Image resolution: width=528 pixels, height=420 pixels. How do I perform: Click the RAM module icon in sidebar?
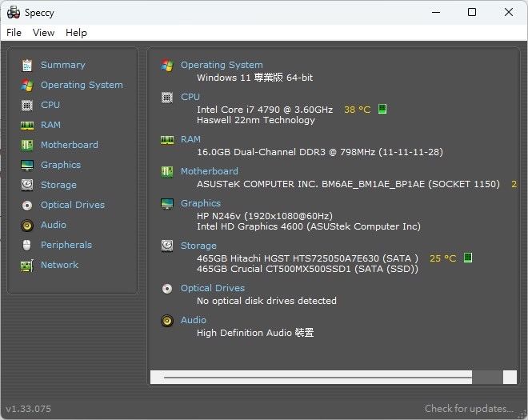(27, 125)
